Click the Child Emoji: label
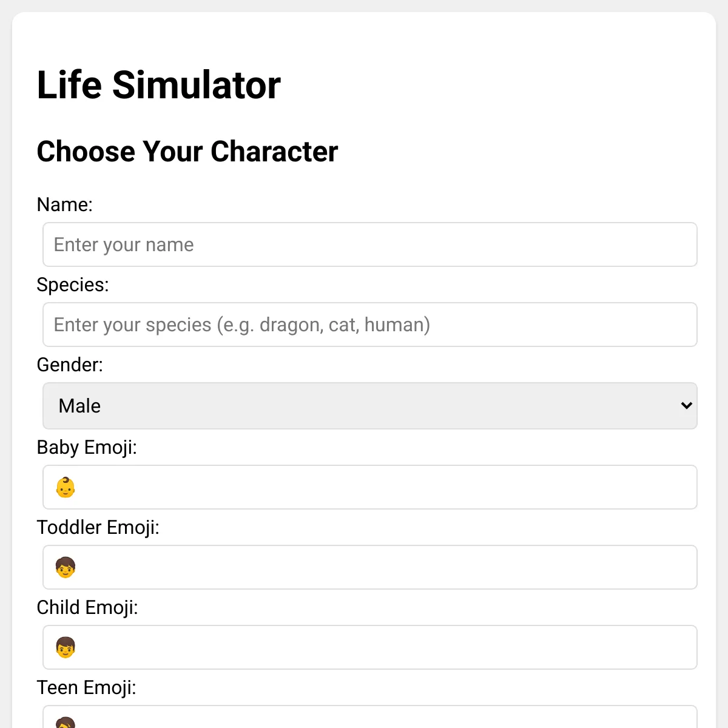Screen dimensions: 728x728 (87, 607)
